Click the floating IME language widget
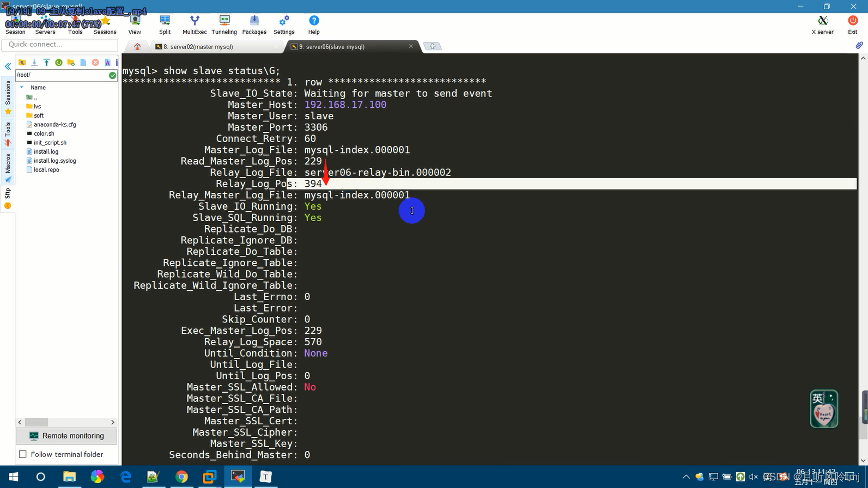868x488 pixels. coord(824,409)
